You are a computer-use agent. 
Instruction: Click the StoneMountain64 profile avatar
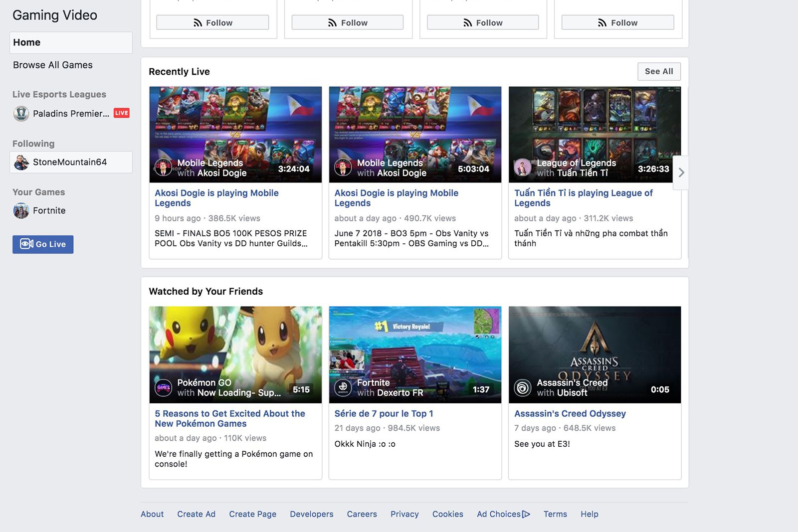21,162
